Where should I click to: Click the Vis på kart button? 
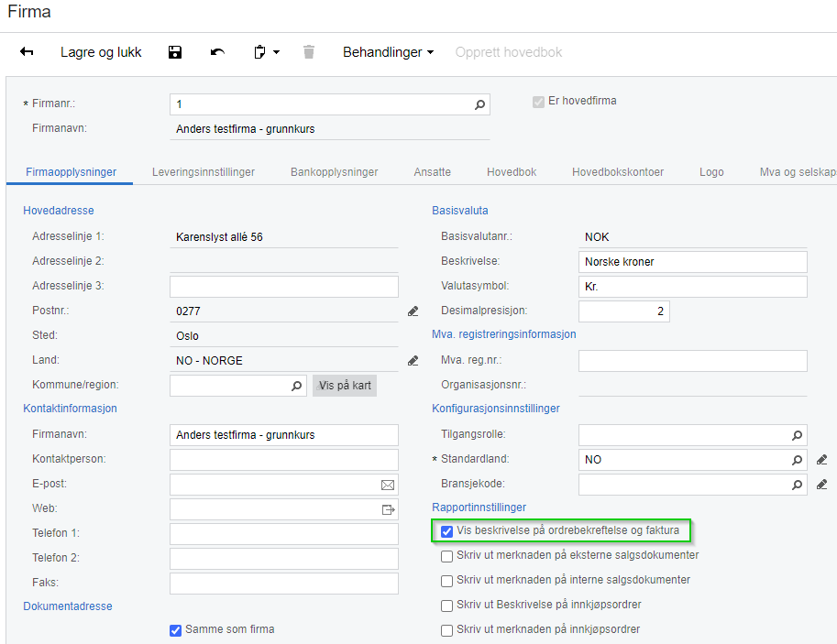point(345,386)
